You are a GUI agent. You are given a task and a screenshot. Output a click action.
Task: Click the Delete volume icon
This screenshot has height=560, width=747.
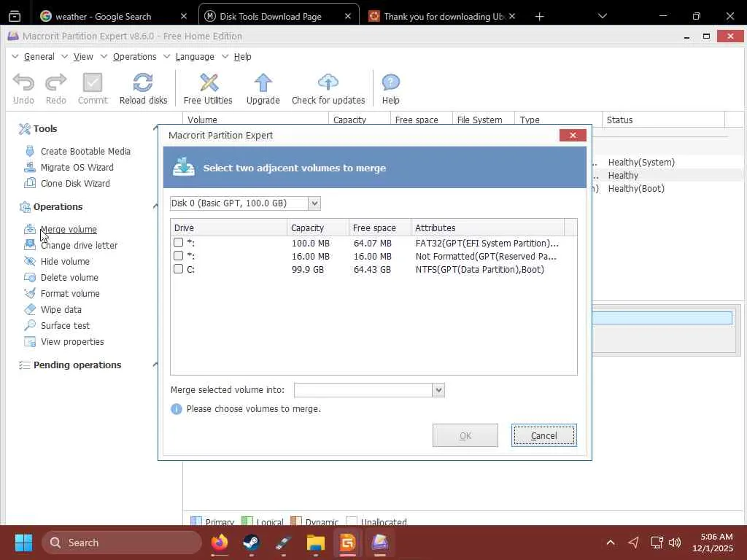(29, 277)
